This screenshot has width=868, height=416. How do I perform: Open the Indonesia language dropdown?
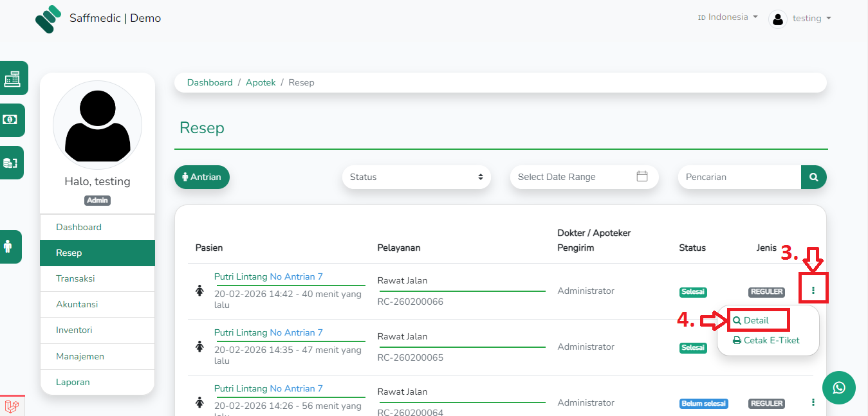point(728,17)
